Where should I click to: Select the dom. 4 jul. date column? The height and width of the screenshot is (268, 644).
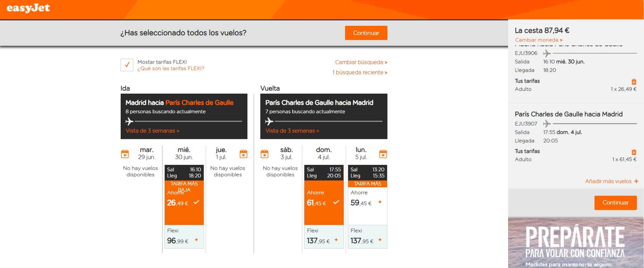pos(324,153)
